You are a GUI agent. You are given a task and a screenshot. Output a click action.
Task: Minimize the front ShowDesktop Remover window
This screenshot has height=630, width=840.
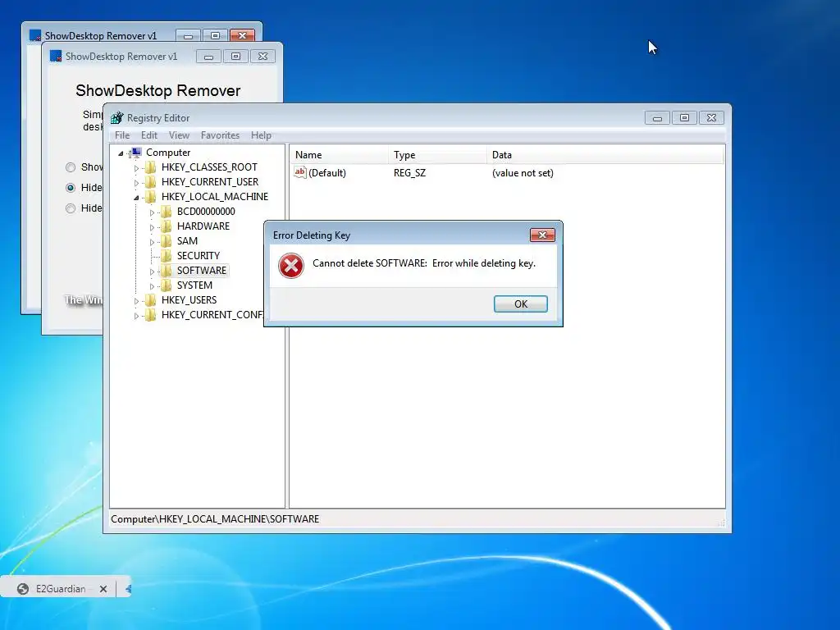click(x=208, y=57)
